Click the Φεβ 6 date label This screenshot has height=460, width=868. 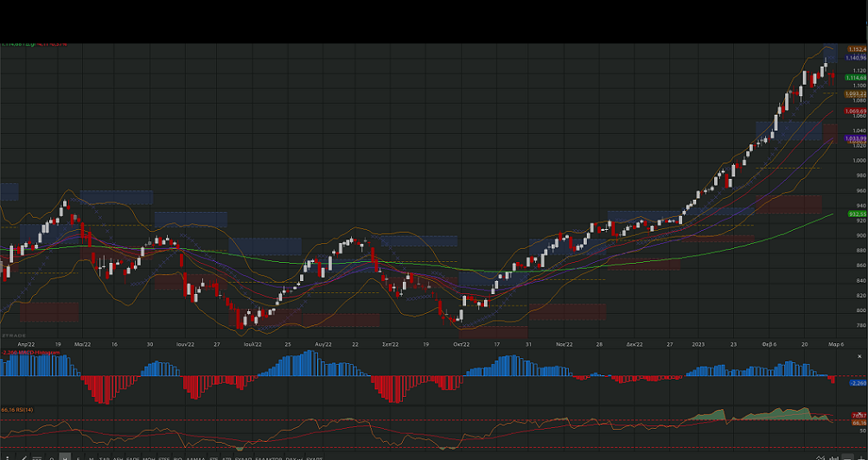(x=768, y=344)
